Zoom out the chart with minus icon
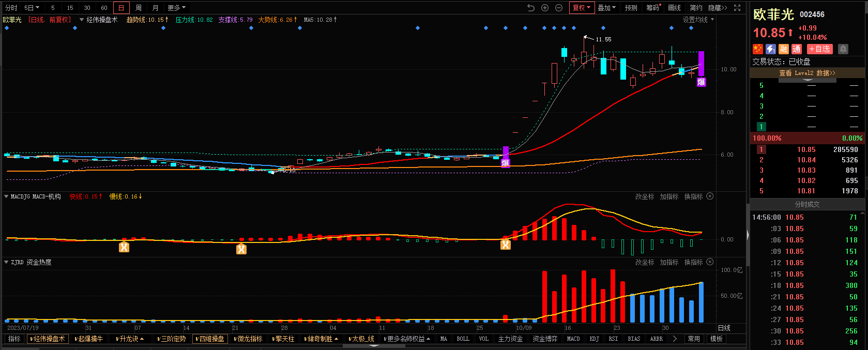Screen dimensions: 868x350 point(559,8)
